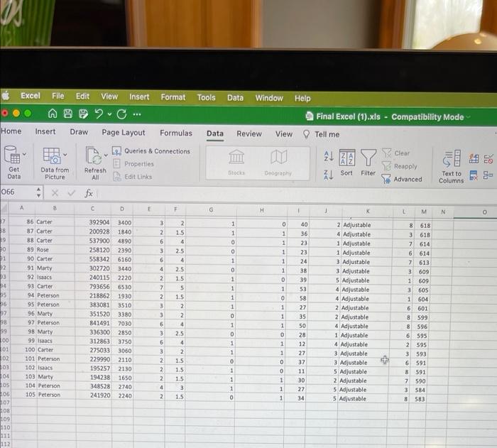Screen dimensions: 497x448
Task: Expand the Data from Picture dropdown arrow
Action: point(65,155)
